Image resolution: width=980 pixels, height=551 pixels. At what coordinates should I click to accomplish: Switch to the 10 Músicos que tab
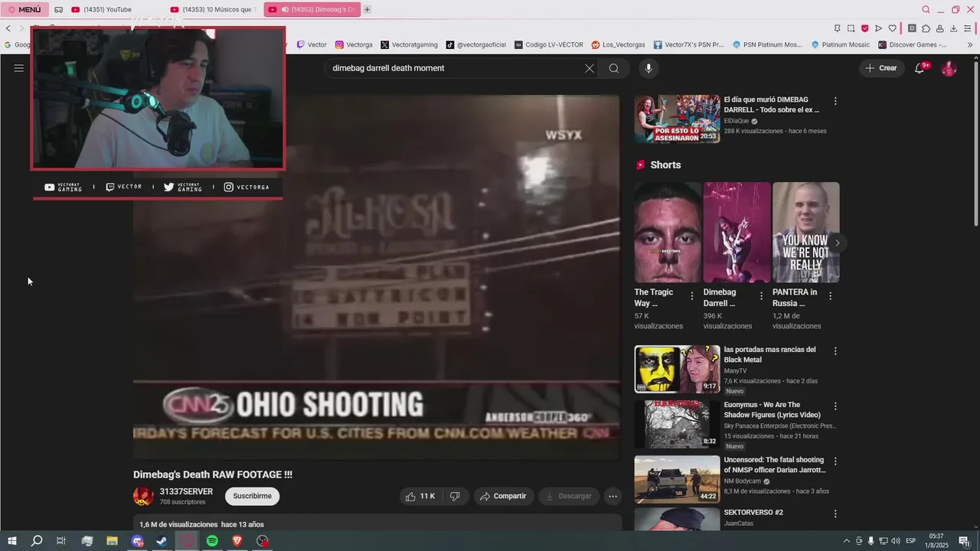point(213,9)
